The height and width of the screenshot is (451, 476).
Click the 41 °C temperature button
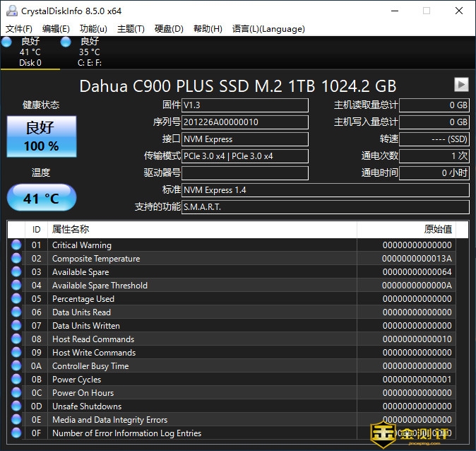point(41,198)
